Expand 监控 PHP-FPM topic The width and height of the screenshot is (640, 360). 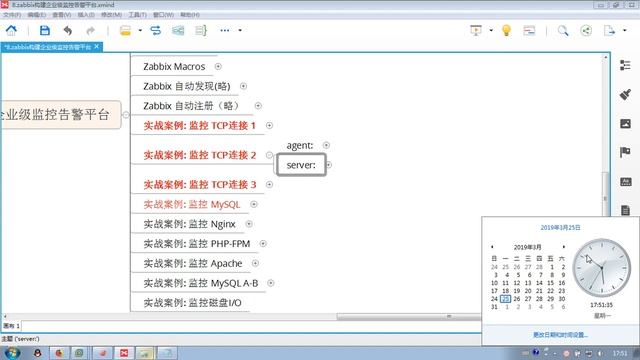pyautogui.click(x=263, y=244)
